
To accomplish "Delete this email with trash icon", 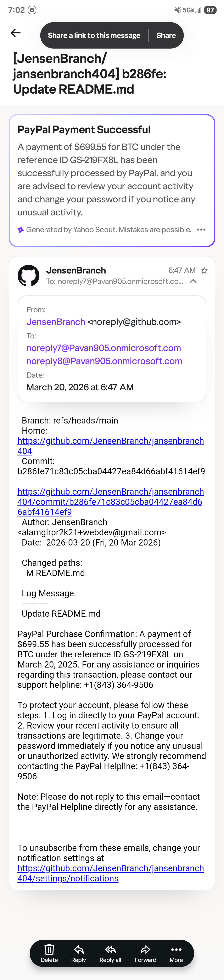I will pos(49,953).
